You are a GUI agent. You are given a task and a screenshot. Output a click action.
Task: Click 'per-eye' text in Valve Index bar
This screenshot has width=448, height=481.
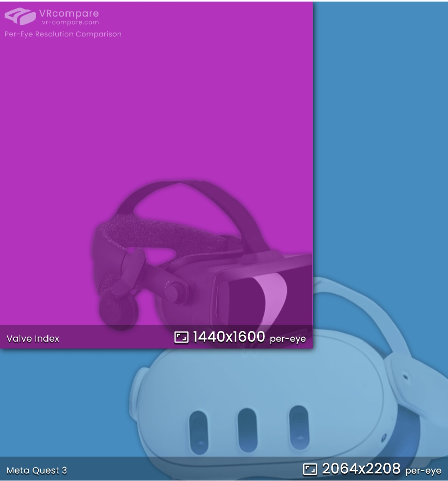pyautogui.click(x=288, y=339)
